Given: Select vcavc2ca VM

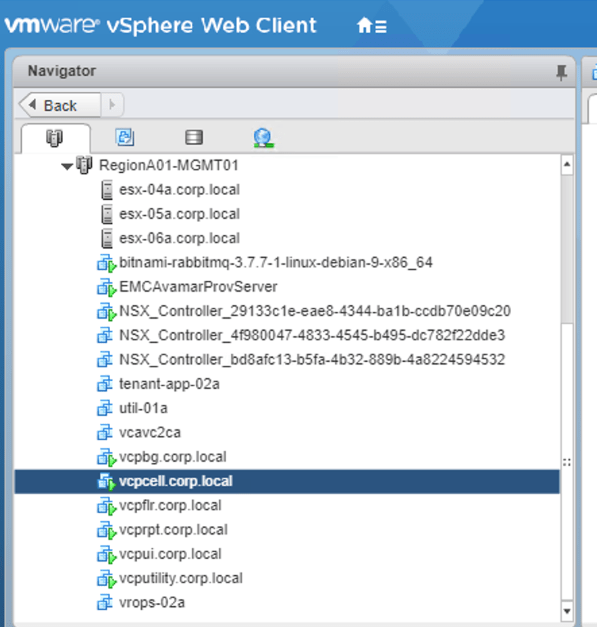Looking at the screenshot, I should coord(150,433).
